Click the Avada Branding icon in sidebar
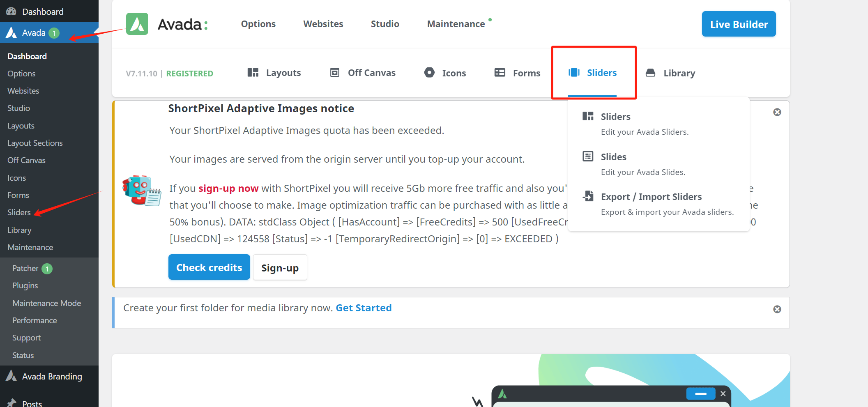Viewport: 868px width, 407px height. (x=11, y=376)
